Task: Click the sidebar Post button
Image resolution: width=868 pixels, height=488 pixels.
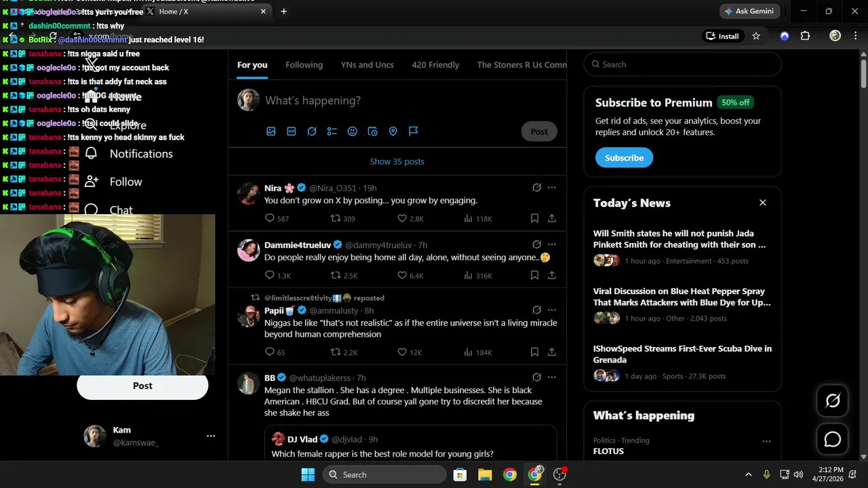Action: [x=142, y=386]
